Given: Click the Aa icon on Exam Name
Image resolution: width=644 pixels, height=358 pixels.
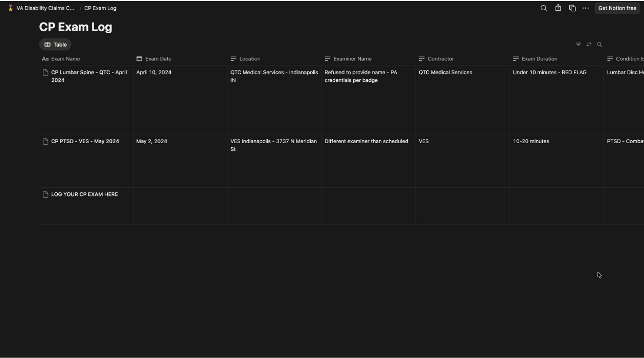Looking at the screenshot, I should coord(45,59).
